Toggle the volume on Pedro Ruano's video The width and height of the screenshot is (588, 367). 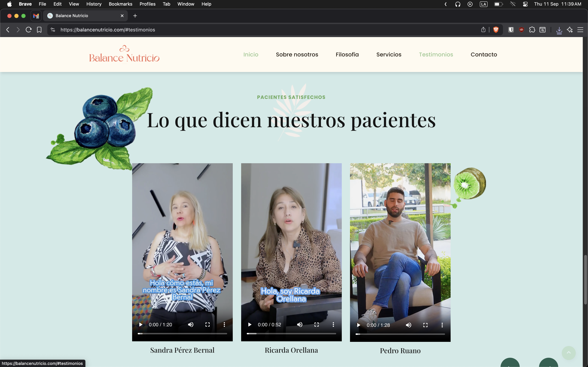pos(408,325)
